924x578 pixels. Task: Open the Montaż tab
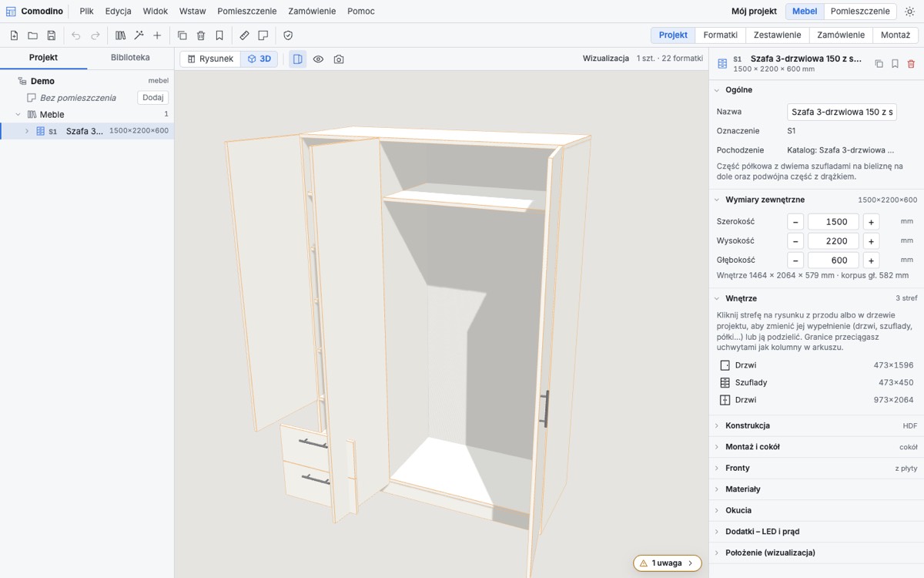click(x=895, y=35)
